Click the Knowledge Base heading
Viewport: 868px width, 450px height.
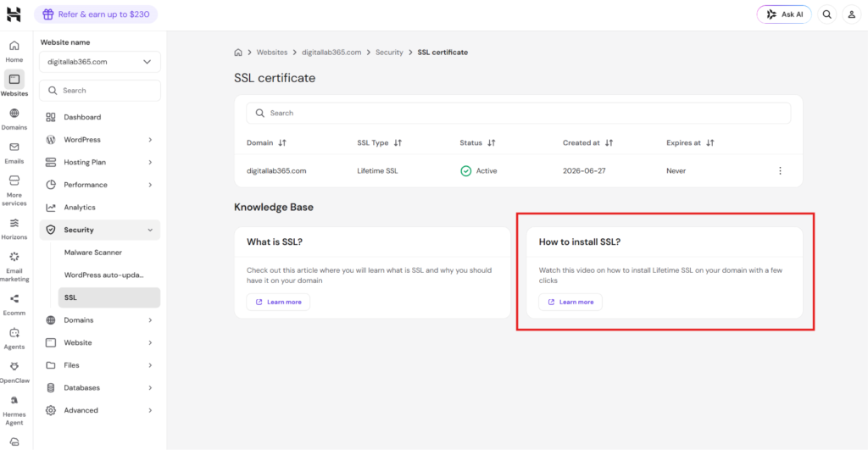[x=274, y=207]
